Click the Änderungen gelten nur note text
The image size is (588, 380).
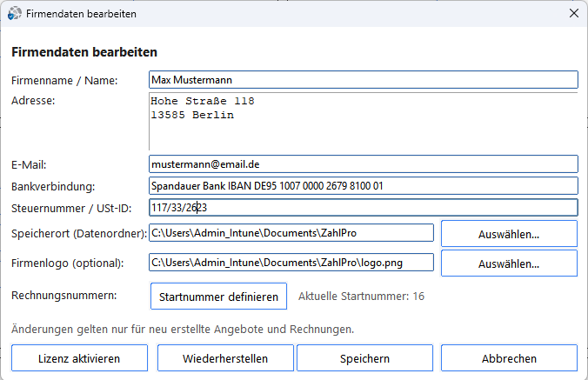(x=183, y=330)
